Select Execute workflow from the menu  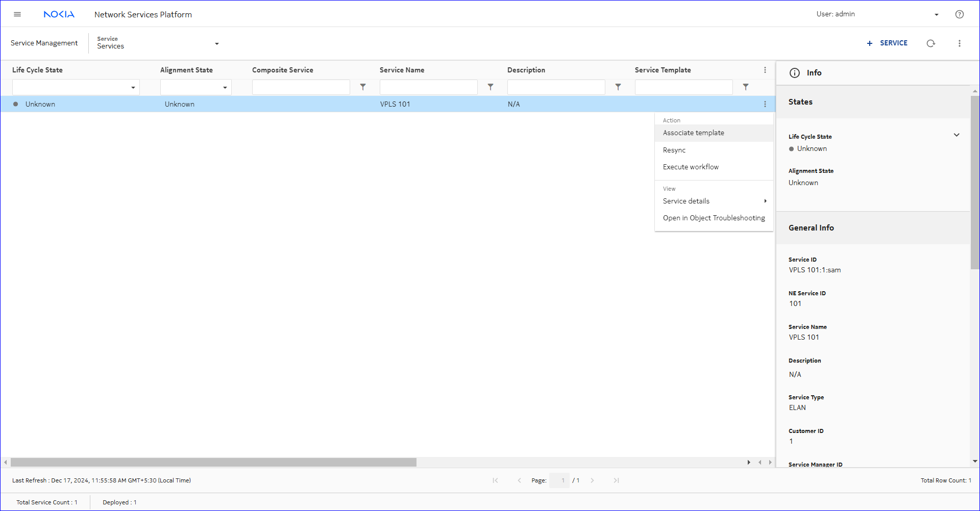pyautogui.click(x=690, y=167)
